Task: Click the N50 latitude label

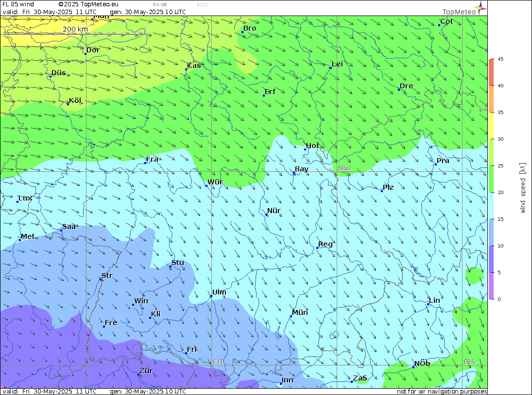Action: tap(344, 168)
